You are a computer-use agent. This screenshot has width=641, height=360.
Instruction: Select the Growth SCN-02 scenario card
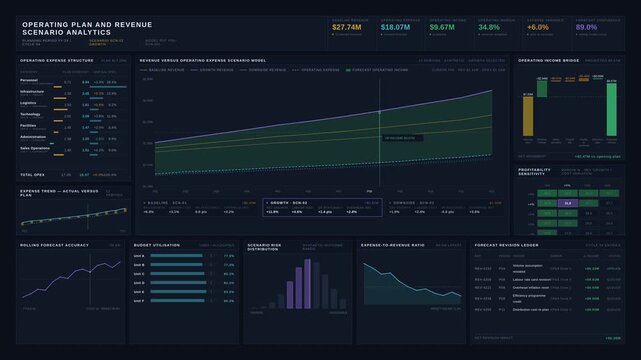coord(323,208)
